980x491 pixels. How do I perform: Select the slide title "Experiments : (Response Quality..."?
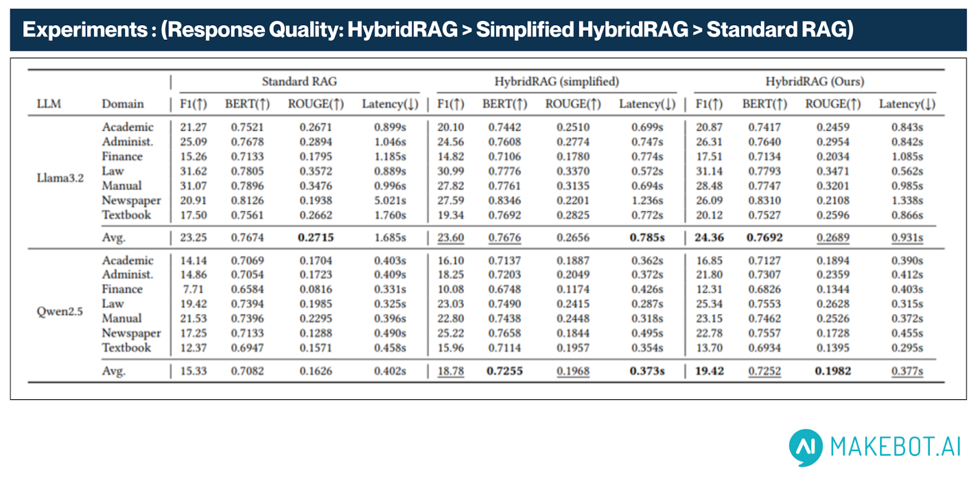438,29
